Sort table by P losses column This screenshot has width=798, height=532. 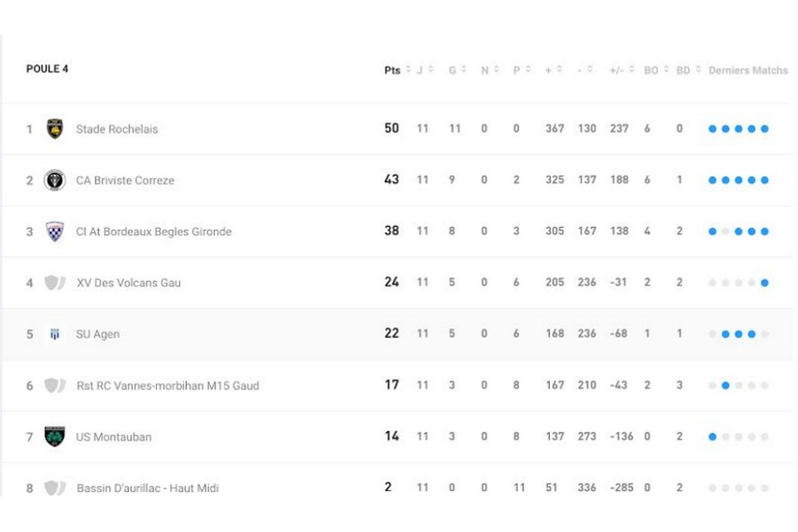click(517, 70)
